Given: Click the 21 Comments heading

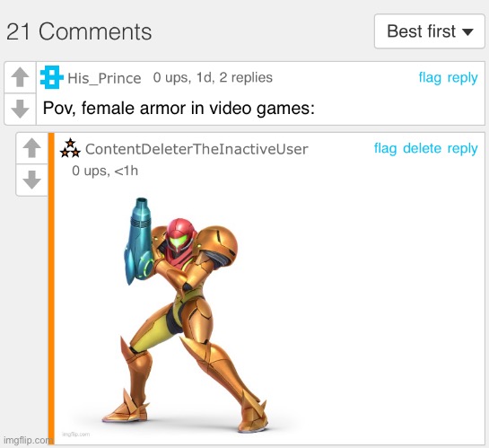Looking at the screenshot, I should tap(79, 31).
